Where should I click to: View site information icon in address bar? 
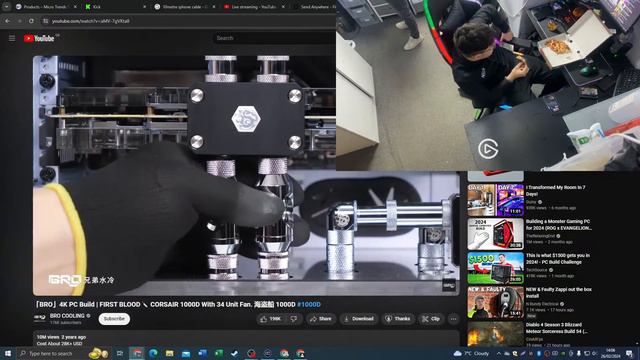point(46,21)
